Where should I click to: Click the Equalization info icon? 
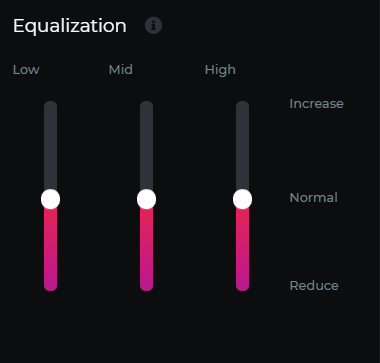(x=153, y=25)
